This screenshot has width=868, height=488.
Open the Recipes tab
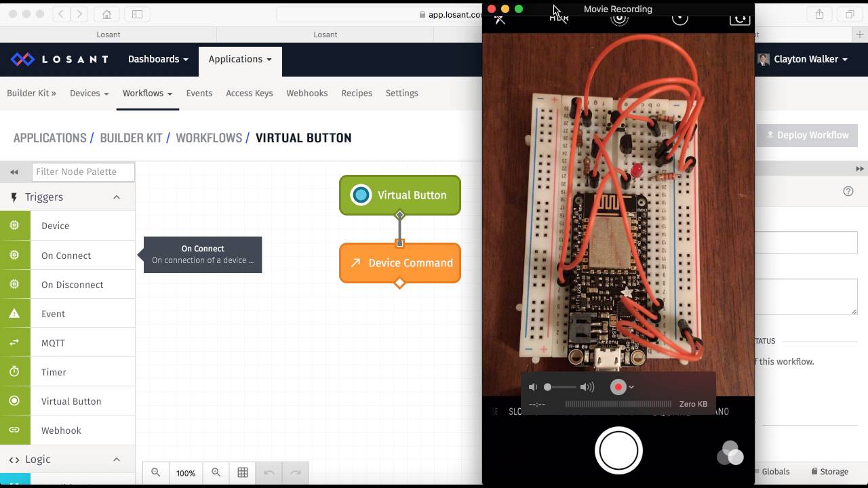click(x=357, y=93)
